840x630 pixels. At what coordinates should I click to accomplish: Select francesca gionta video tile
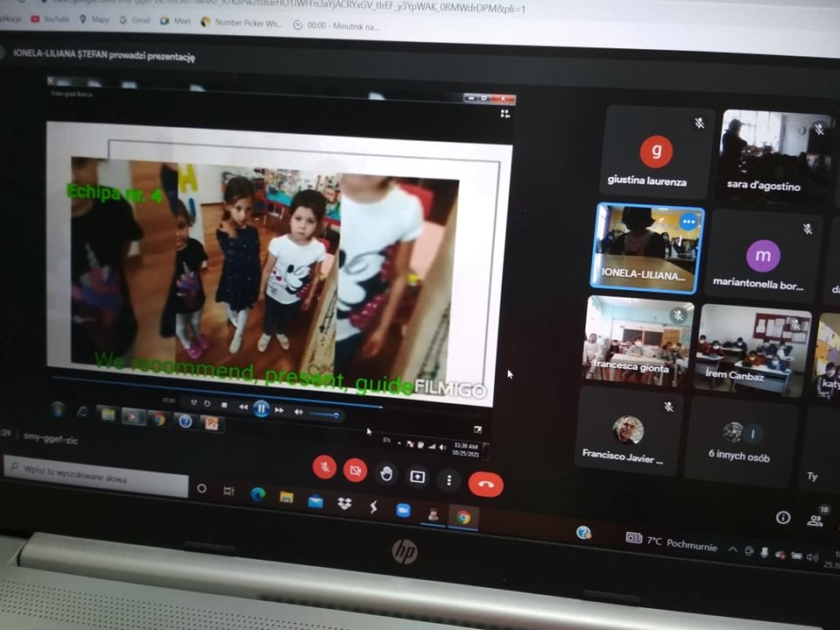tap(638, 340)
